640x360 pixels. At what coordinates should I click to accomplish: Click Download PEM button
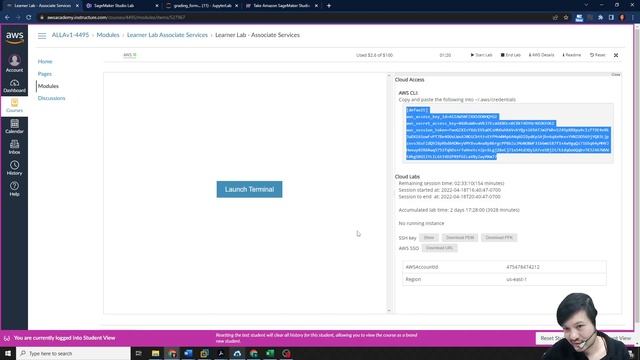[460, 238]
